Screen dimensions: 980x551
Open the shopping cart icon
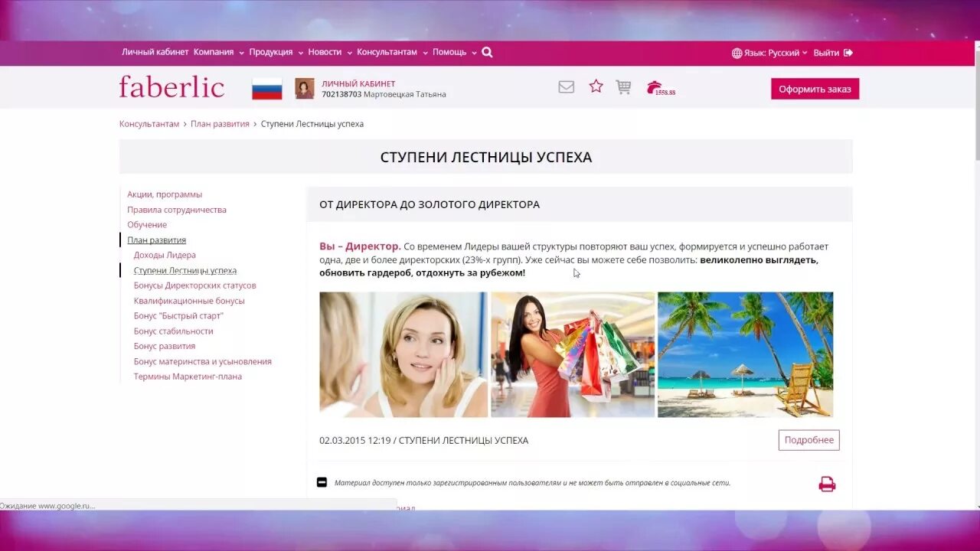click(x=623, y=87)
